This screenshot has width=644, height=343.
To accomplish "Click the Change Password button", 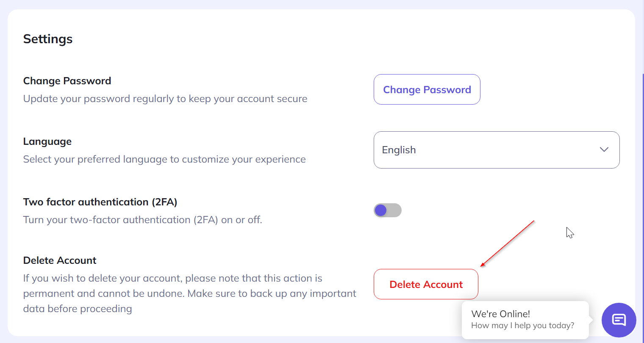I will click(427, 89).
